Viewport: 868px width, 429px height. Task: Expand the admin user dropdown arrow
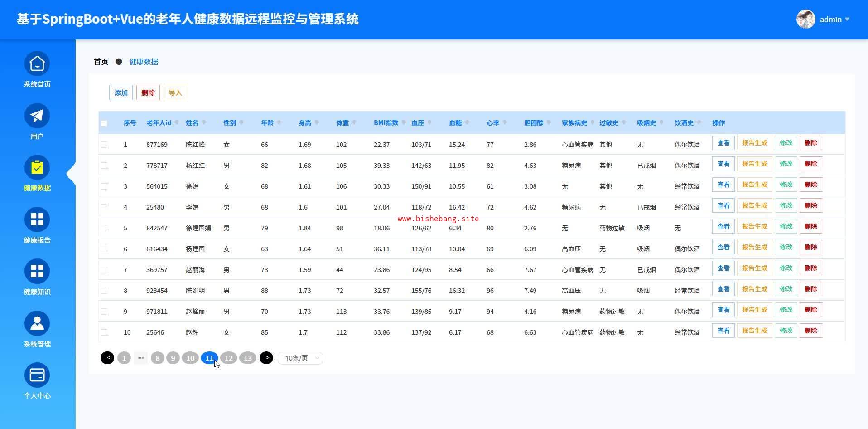click(847, 19)
